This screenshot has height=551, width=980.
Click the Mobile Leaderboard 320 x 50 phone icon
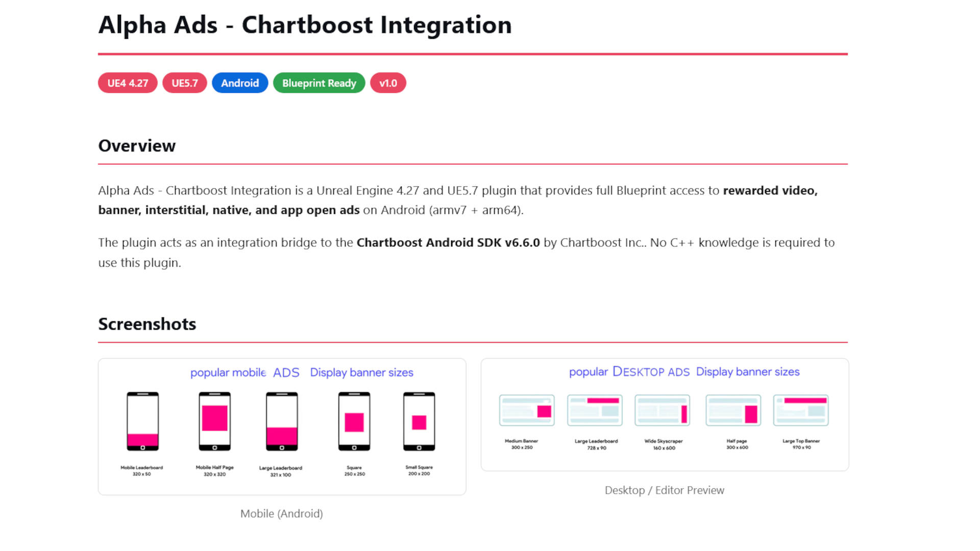click(142, 421)
